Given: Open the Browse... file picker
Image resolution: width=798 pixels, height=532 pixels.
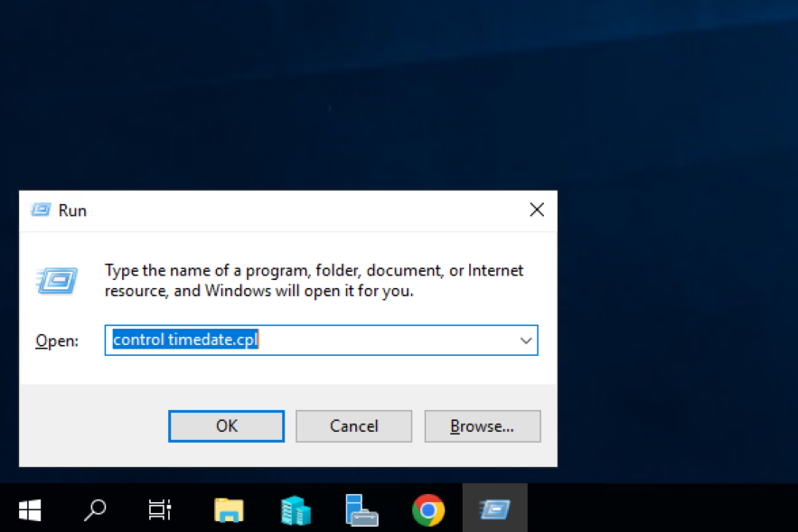Looking at the screenshot, I should coord(482,425).
